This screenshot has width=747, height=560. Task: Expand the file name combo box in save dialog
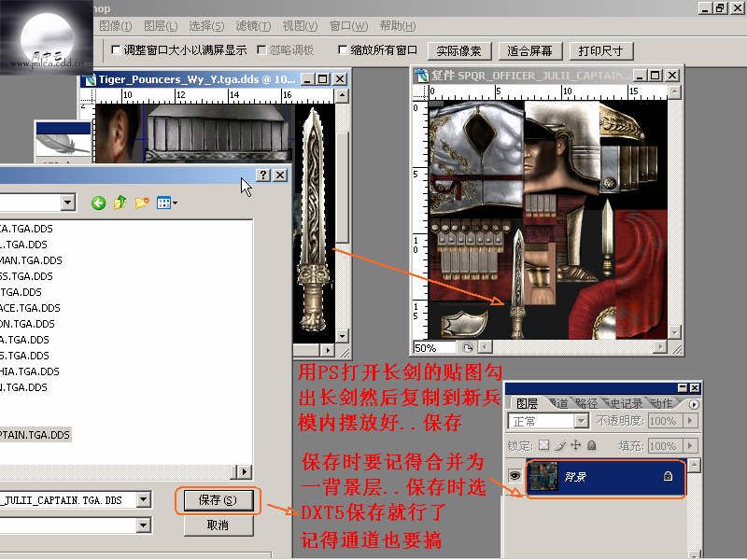(143, 500)
